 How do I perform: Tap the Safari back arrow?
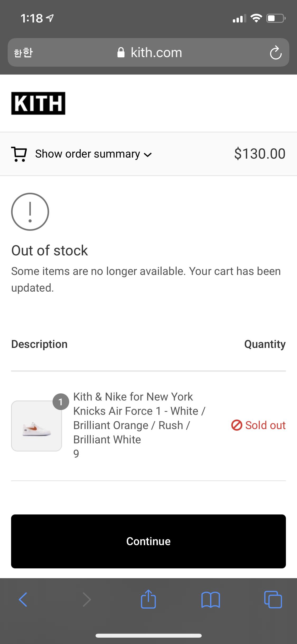click(23, 599)
